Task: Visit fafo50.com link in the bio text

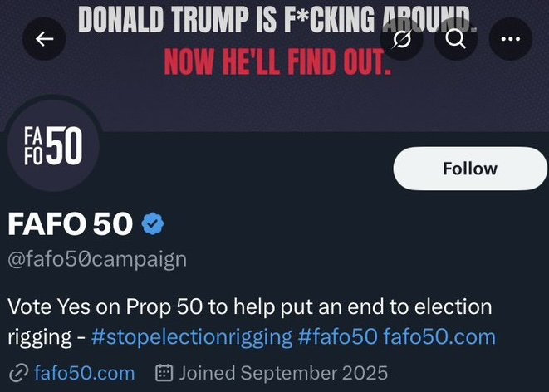Action: pos(439,336)
